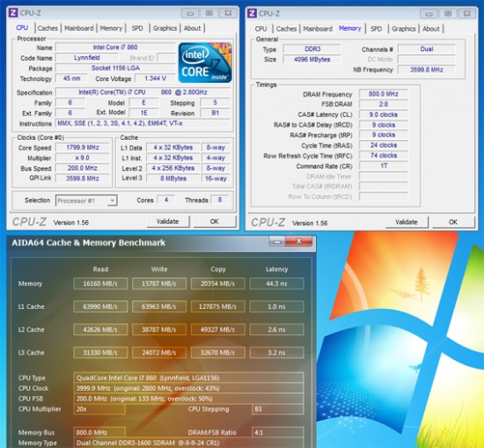Switch to CPU tab in right CPU-Z window
484x448 pixels.
(x=260, y=29)
